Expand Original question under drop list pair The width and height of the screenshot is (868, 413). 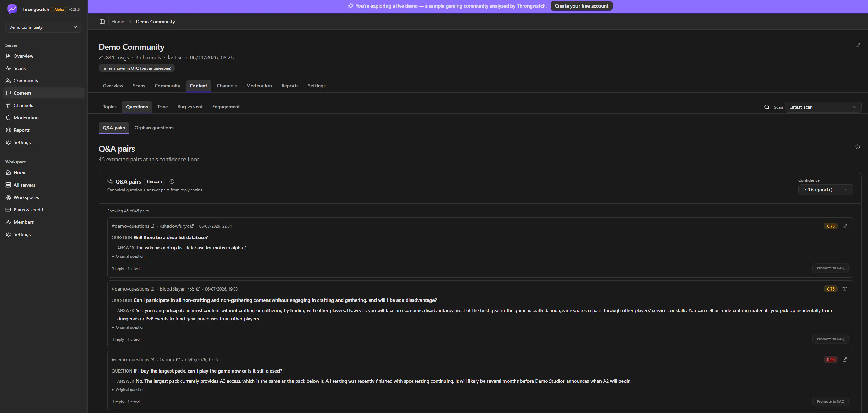point(128,256)
